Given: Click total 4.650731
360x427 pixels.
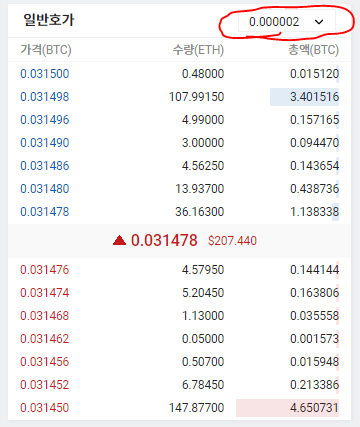Looking at the screenshot, I should pyautogui.click(x=314, y=408).
